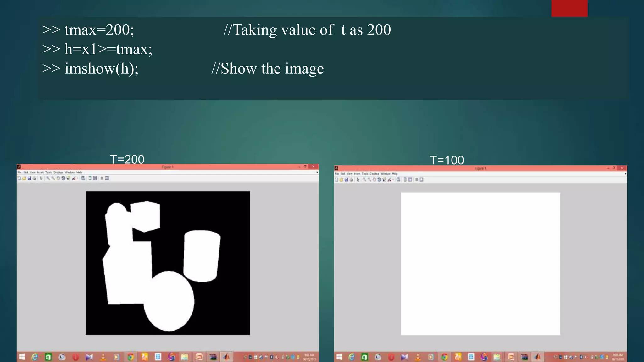Select Pan hand tool in T=200 window
The image size is (644, 362).
coord(58,178)
